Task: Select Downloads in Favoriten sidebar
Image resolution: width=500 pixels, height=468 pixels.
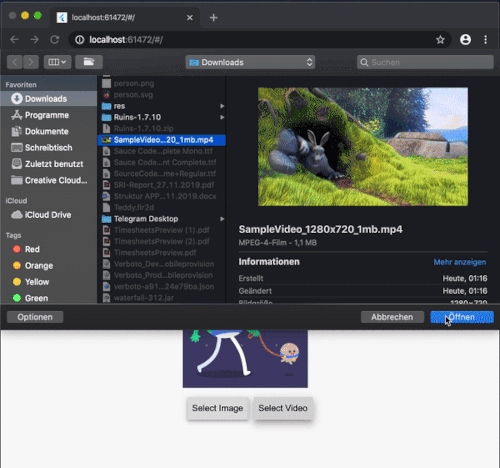Action: [49, 99]
